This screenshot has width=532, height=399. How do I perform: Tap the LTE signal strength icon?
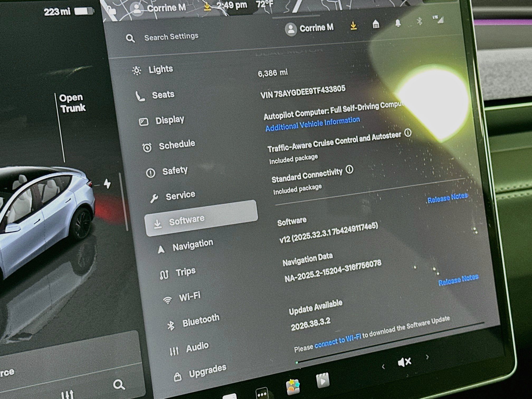439,19
